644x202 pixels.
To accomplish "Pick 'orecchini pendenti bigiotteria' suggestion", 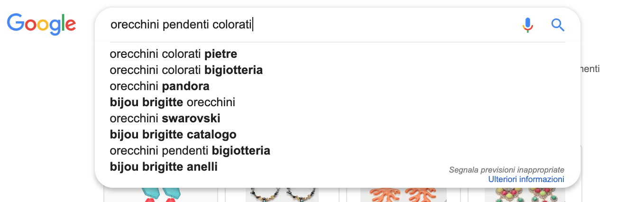I will [190, 151].
